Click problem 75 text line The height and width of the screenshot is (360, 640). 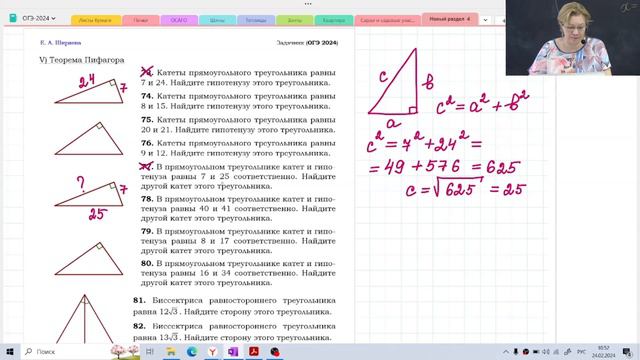point(238,124)
